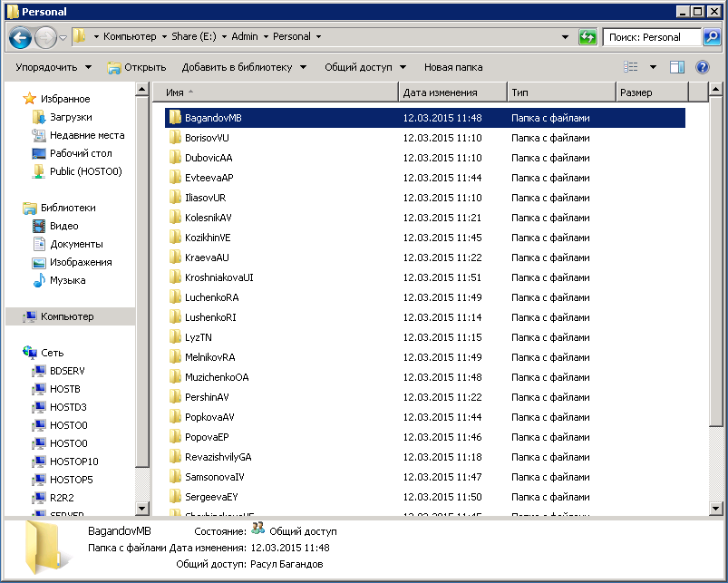
Task: Select 'Библиотеки' in navigation pane
Action: click(68, 208)
